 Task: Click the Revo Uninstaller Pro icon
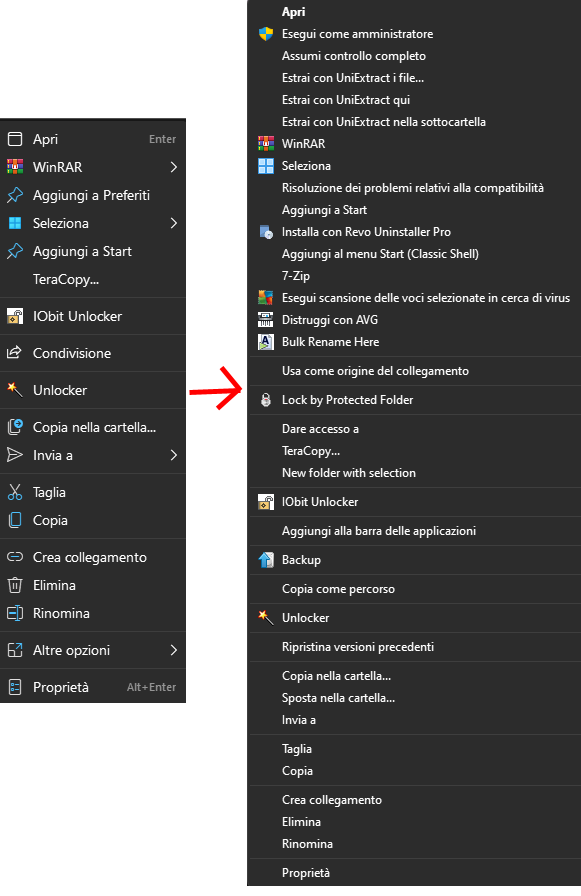[x=266, y=232]
